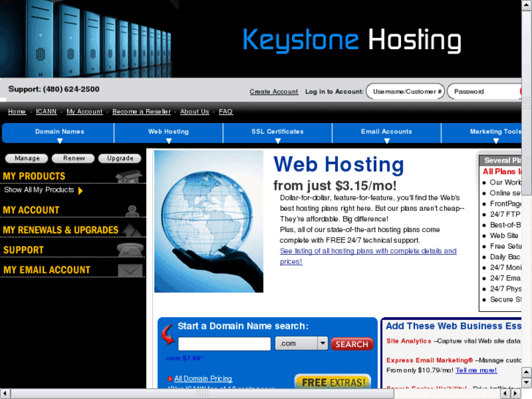Open the FAQ link

pyautogui.click(x=225, y=111)
